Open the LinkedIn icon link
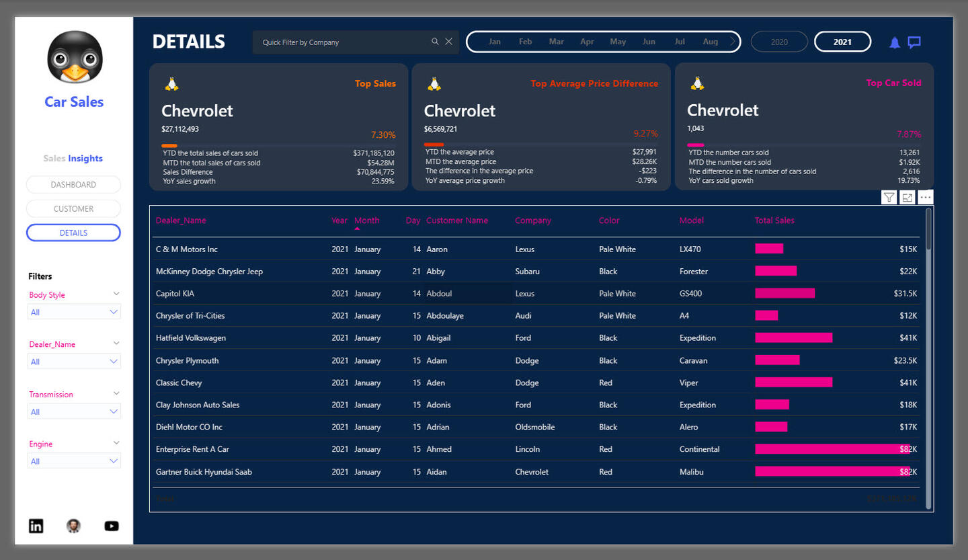Image resolution: width=968 pixels, height=560 pixels. [x=36, y=526]
